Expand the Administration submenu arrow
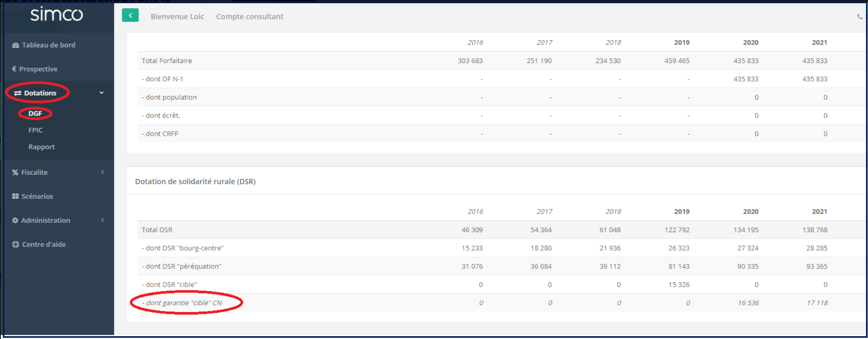The image size is (868, 339). point(102,220)
